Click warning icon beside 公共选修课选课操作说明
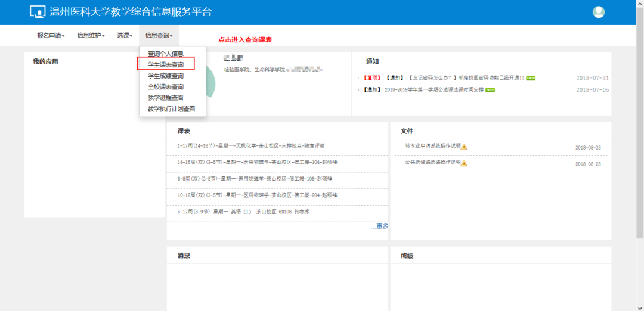Viewport: 644px width, 311px height. [x=464, y=163]
